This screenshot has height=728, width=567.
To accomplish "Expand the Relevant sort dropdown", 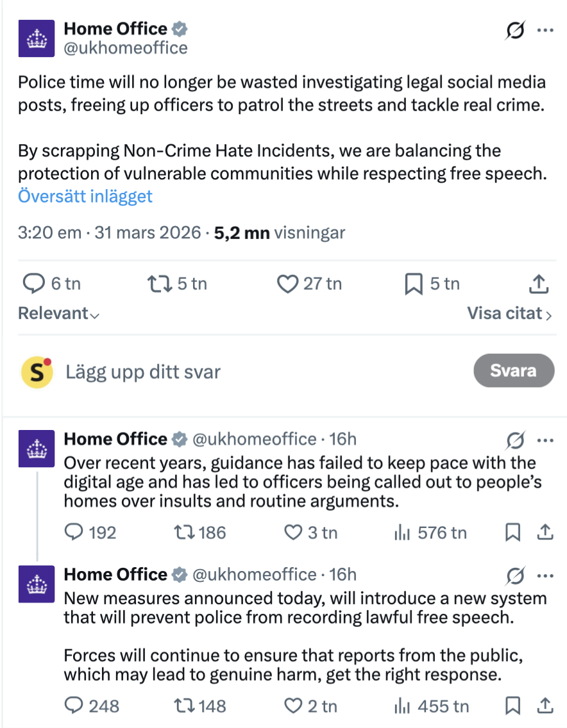I will pos(59,313).
